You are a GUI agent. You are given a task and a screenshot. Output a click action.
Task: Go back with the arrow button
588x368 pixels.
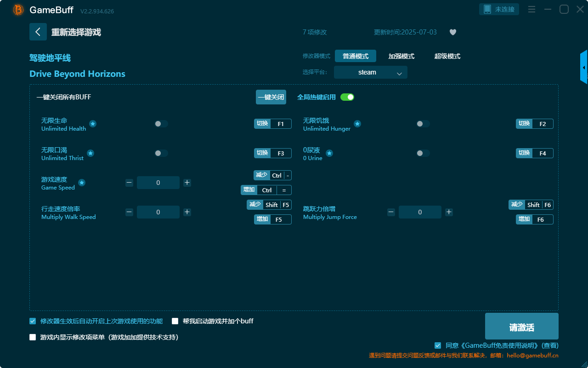point(38,32)
